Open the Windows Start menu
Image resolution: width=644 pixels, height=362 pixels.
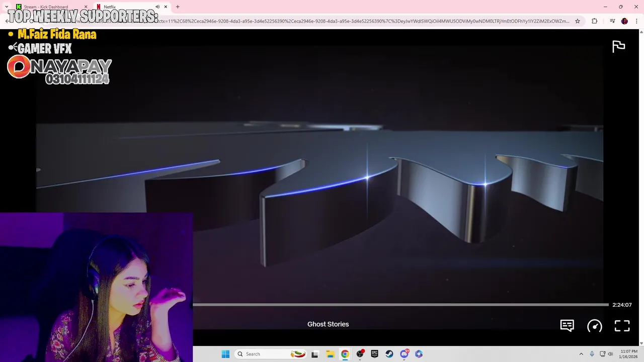coord(225,354)
